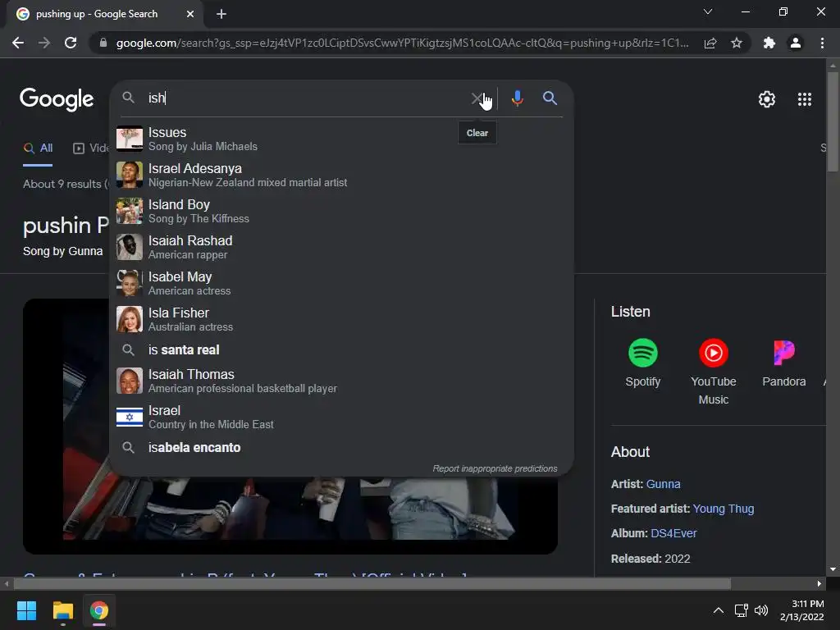Open Gunna artist link
Image resolution: width=840 pixels, height=630 pixels.
tap(663, 484)
